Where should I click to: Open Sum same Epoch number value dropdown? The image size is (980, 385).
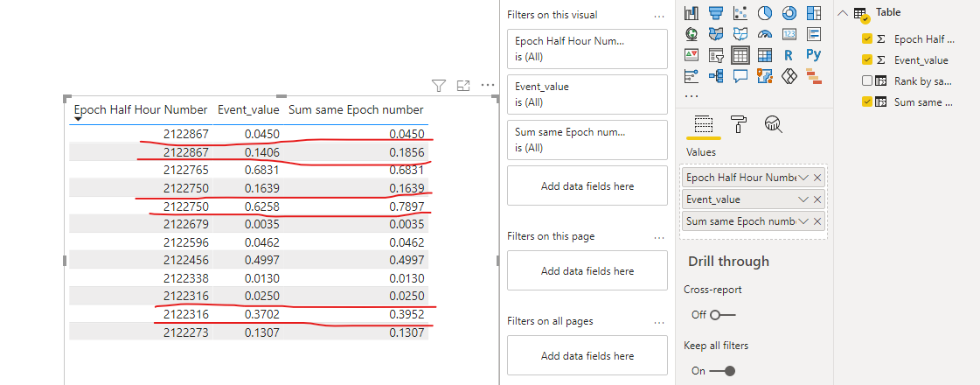coord(803,221)
